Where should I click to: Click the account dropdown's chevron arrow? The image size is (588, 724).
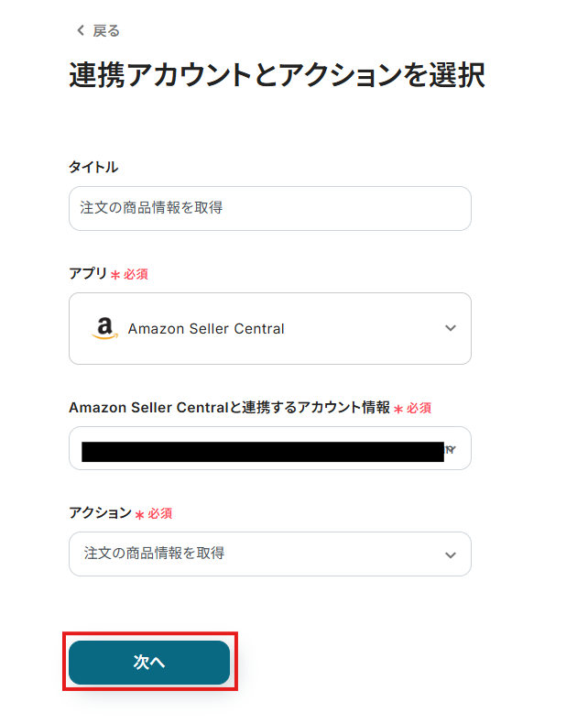tap(451, 449)
